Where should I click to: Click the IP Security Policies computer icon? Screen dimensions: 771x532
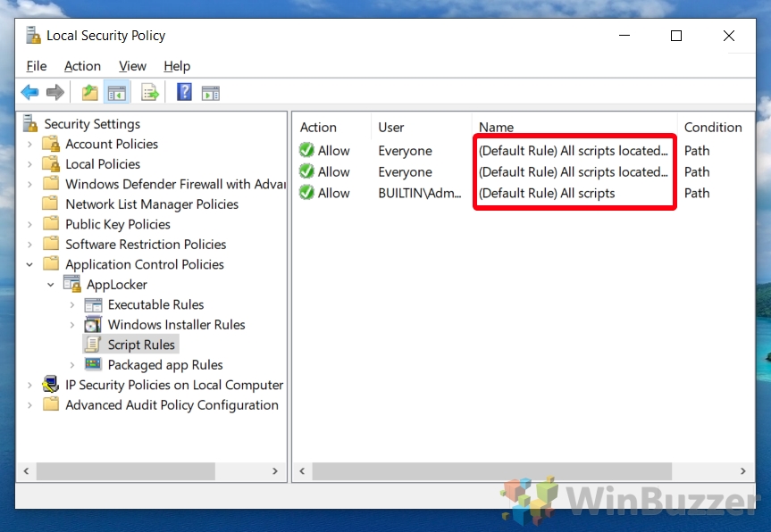51,384
